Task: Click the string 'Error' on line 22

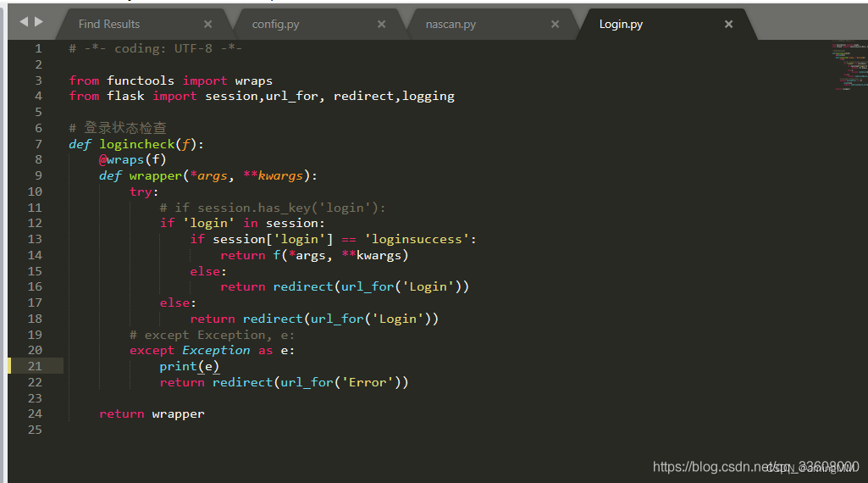Action: coord(368,383)
